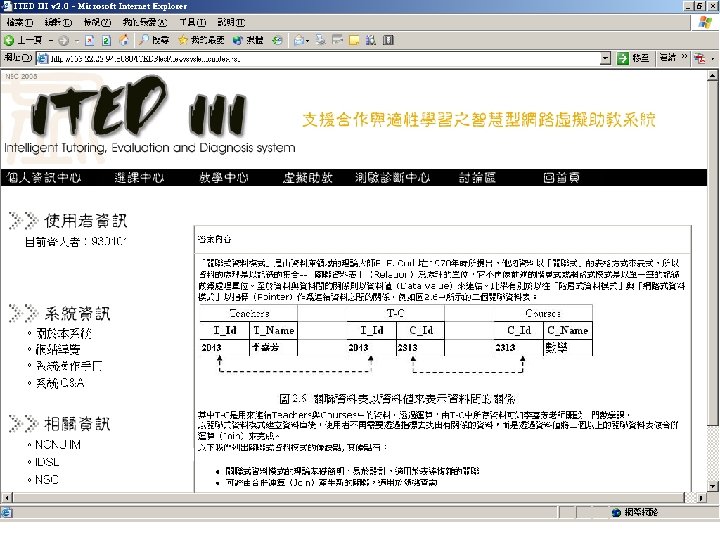Open the 編輯(E) menu
This screenshot has height=540, width=720.
58,22
